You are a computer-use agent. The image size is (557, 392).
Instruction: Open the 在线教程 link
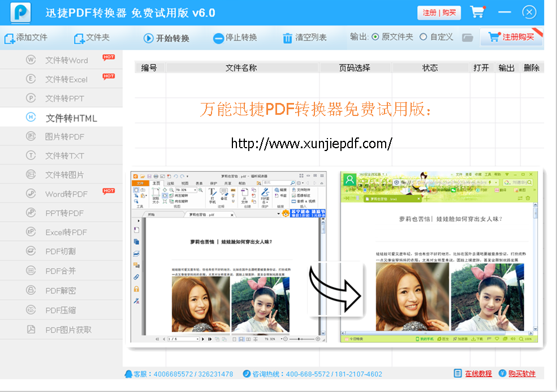coord(478,373)
